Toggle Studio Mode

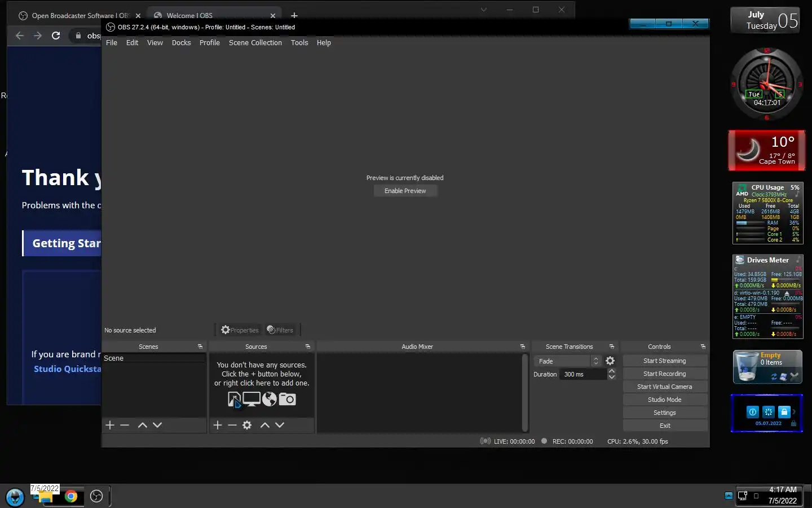[665, 400]
